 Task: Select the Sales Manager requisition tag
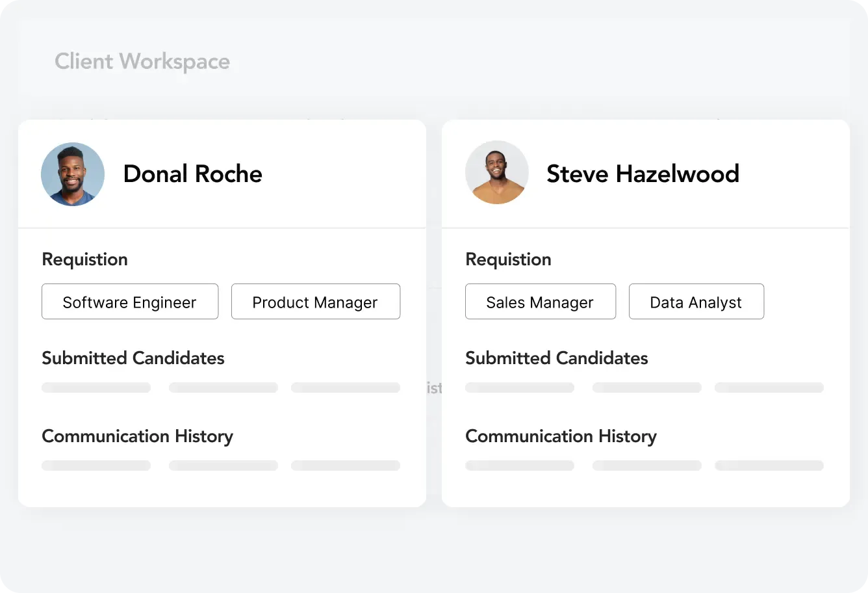(x=540, y=302)
